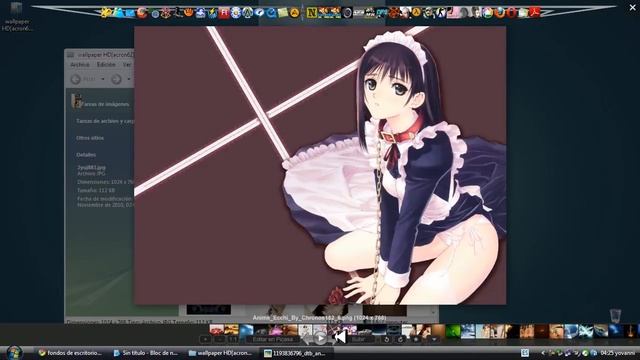
Task: Launch Adobe Reader from the dock
Action: click(x=534, y=13)
